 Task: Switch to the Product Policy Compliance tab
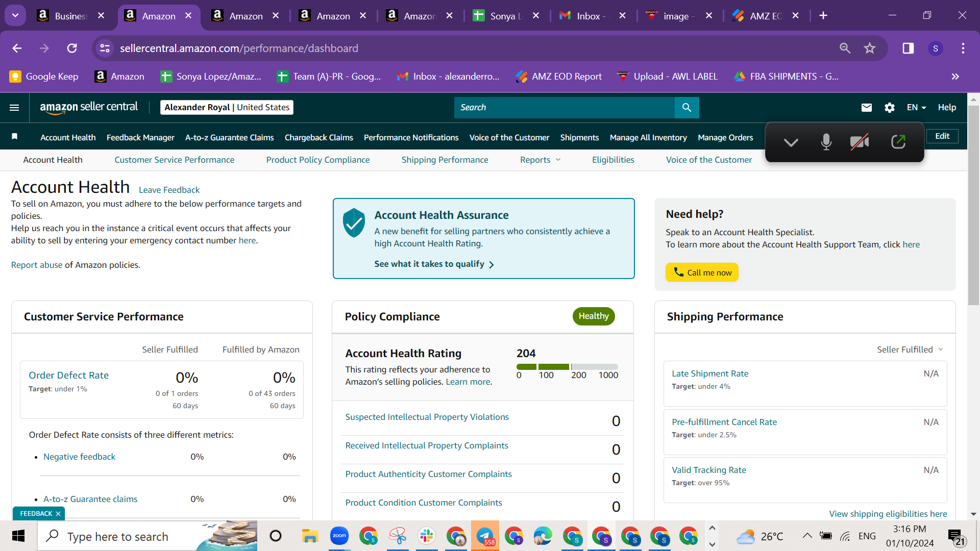click(318, 160)
